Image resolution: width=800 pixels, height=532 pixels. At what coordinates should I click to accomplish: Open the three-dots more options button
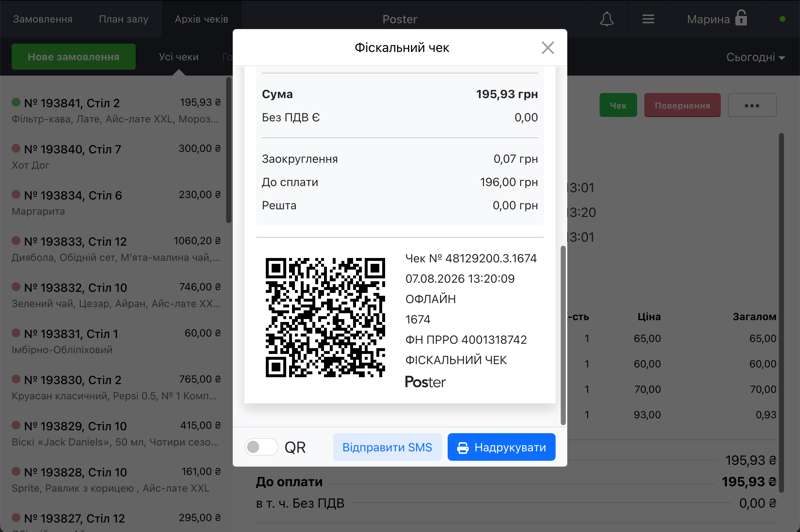pyautogui.click(x=752, y=105)
